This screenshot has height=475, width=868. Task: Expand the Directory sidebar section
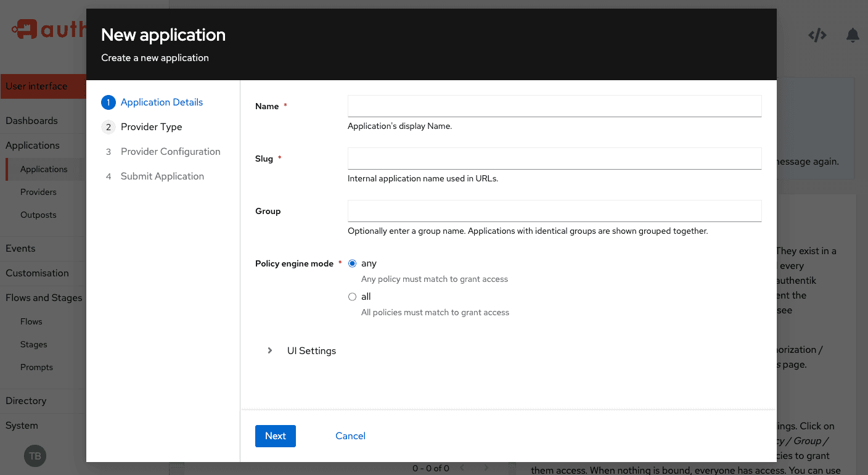[x=26, y=401]
